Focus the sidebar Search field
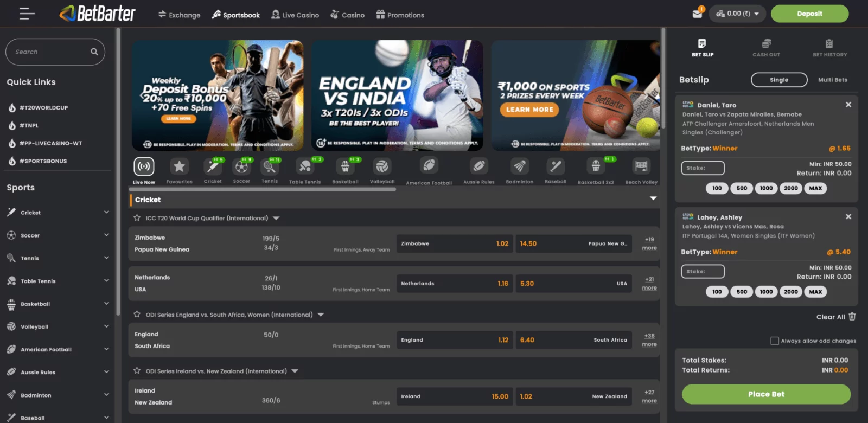 tap(55, 52)
